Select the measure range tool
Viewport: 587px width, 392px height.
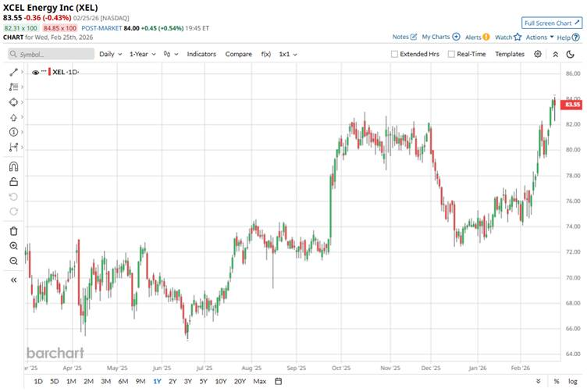tap(13, 147)
